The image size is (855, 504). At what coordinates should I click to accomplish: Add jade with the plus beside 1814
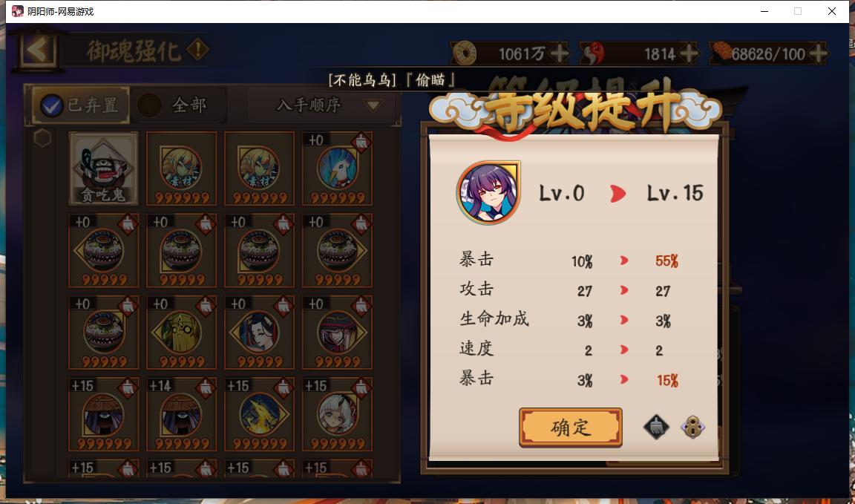(689, 53)
